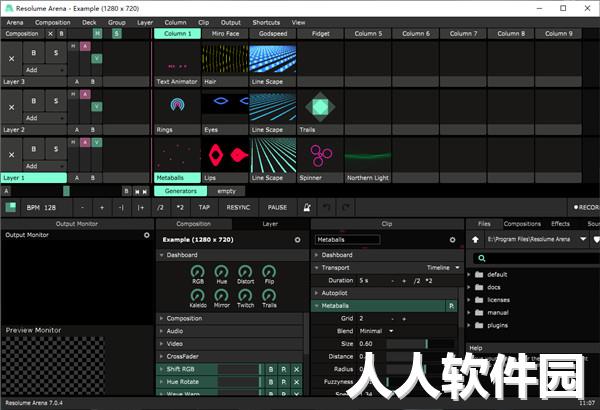Bypass the Shift RGB effect
This screenshot has width=600, height=410.
(x=271, y=369)
